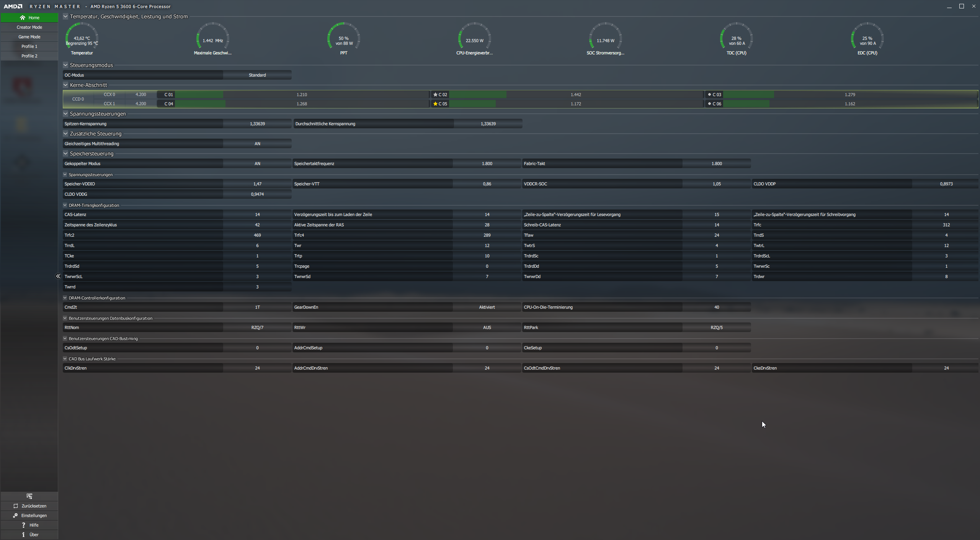Click the Gleichzeitiges Multithreading AN value
Screen dimensions: 980x540
[x=257, y=144]
